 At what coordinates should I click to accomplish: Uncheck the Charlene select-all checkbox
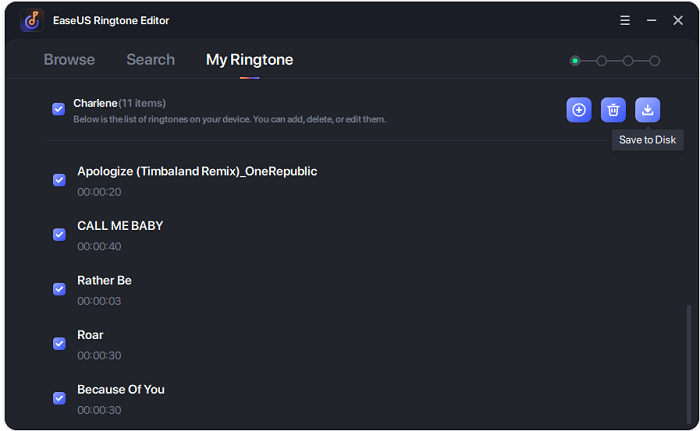tap(58, 109)
